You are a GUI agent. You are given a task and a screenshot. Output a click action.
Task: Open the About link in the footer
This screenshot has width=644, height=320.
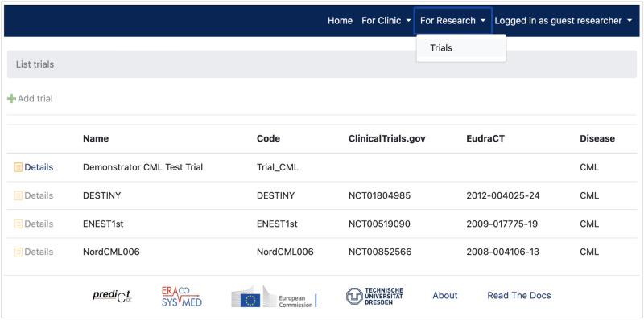tap(445, 296)
